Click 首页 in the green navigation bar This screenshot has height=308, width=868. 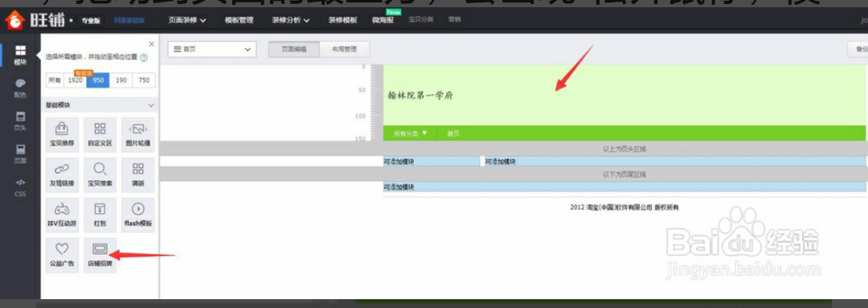pos(453,133)
